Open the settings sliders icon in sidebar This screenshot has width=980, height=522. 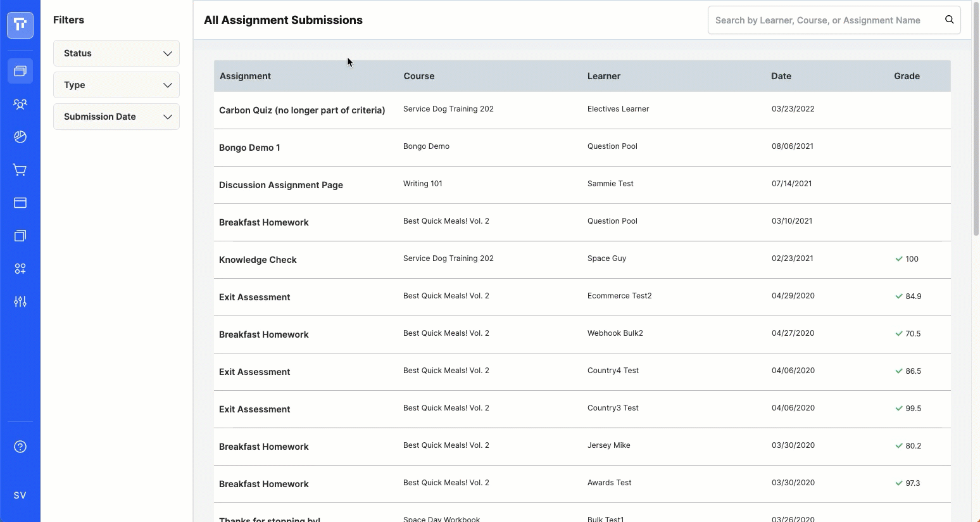pyautogui.click(x=20, y=302)
